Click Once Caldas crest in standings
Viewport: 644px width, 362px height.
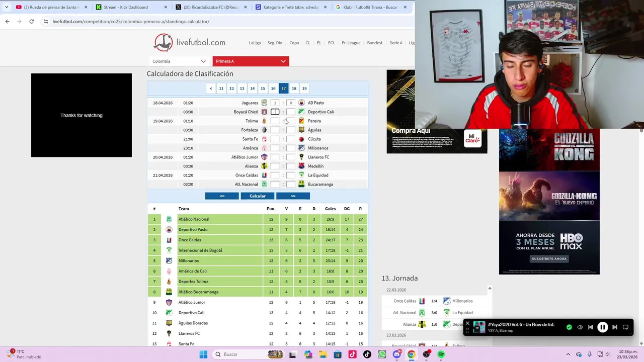[x=169, y=240]
